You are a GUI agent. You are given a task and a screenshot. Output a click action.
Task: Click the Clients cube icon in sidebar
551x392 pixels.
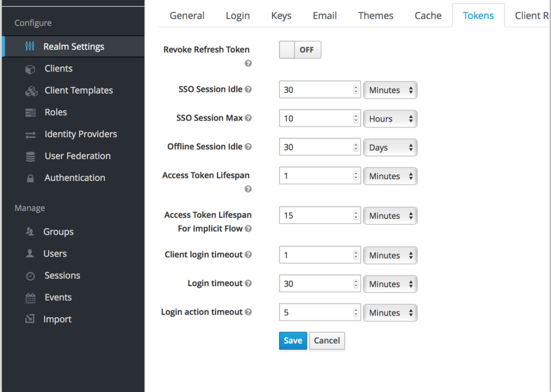tap(31, 69)
